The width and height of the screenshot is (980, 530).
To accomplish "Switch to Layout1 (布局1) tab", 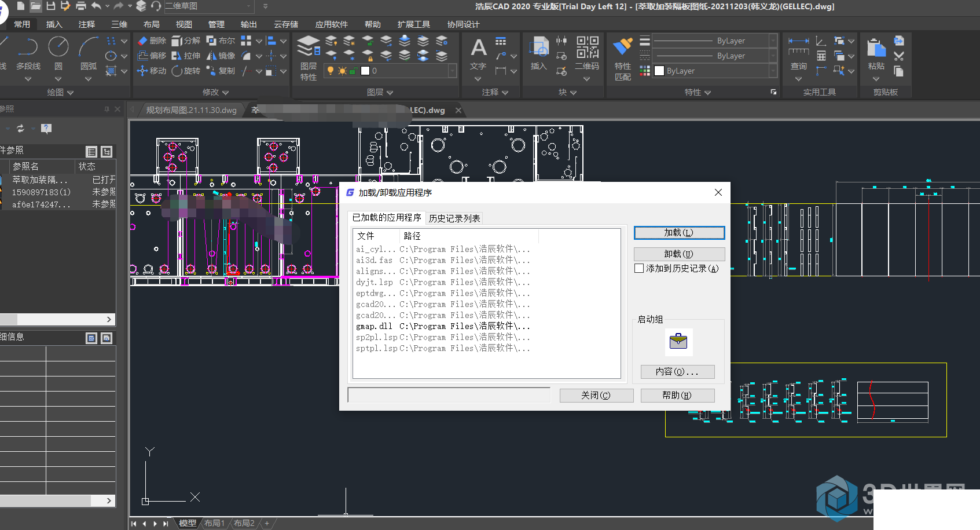I will coord(214,523).
